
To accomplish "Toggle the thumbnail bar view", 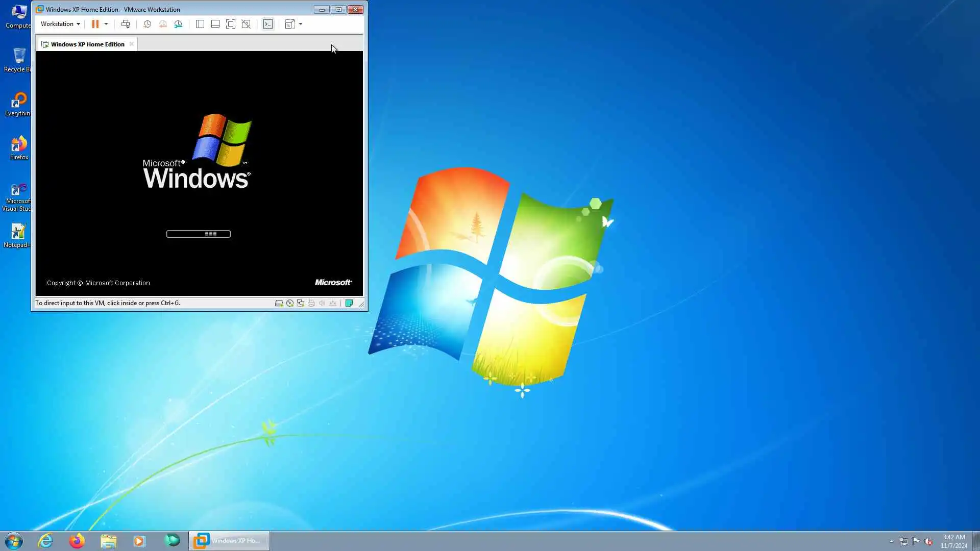I will (215, 24).
